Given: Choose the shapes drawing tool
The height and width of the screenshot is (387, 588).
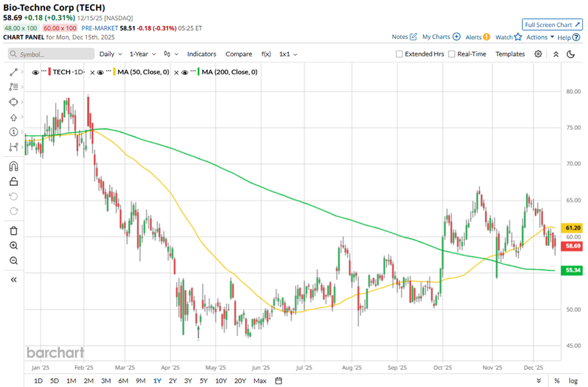Looking at the screenshot, I should pos(14,102).
